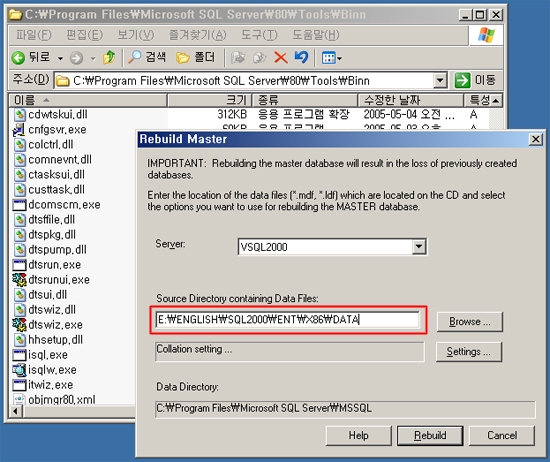
Task: Click the Settings ... button
Action: pyautogui.click(x=469, y=351)
